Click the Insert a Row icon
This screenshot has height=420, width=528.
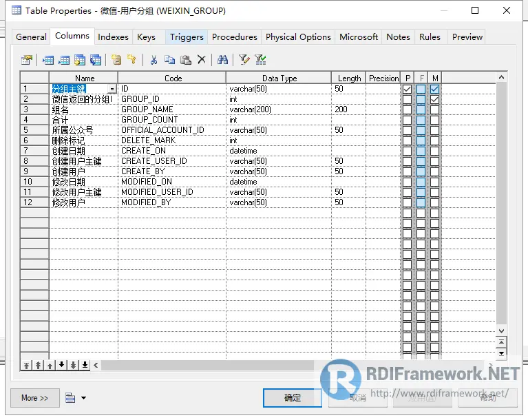coord(48,60)
